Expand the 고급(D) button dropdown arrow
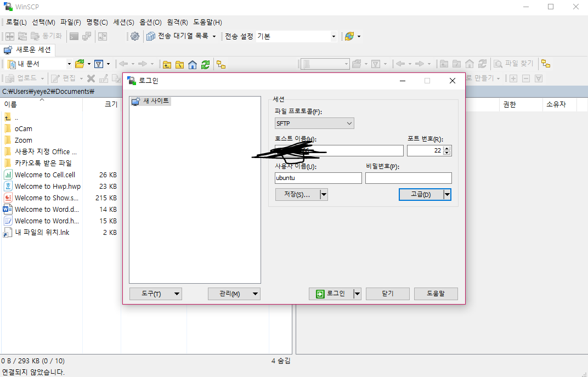This screenshot has width=588, height=377. click(447, 195)
